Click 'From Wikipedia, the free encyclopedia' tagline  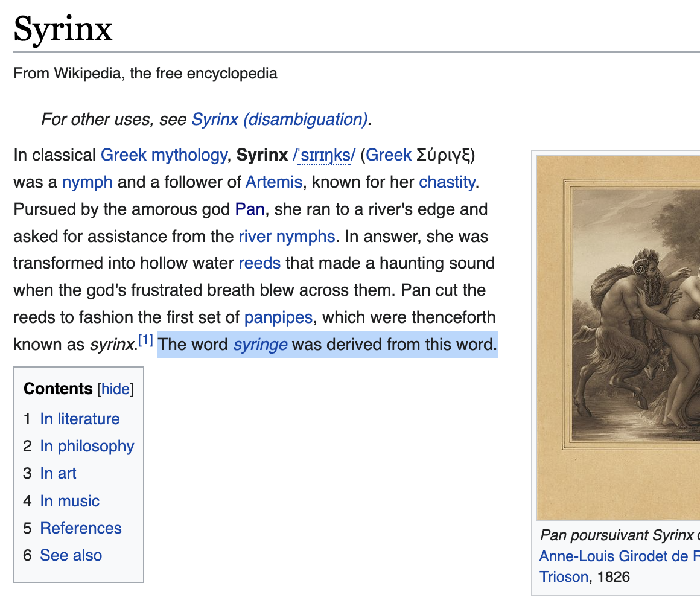pos(145,73)
